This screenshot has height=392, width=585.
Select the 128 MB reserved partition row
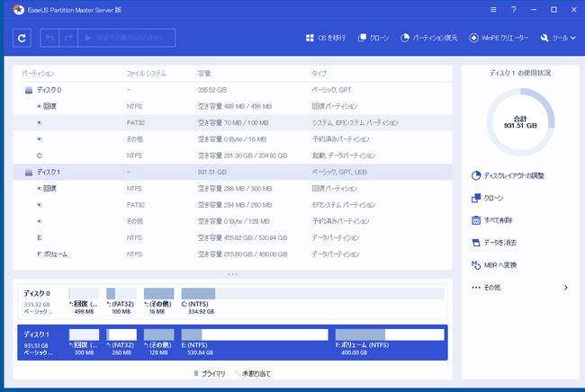click(232, 221)
